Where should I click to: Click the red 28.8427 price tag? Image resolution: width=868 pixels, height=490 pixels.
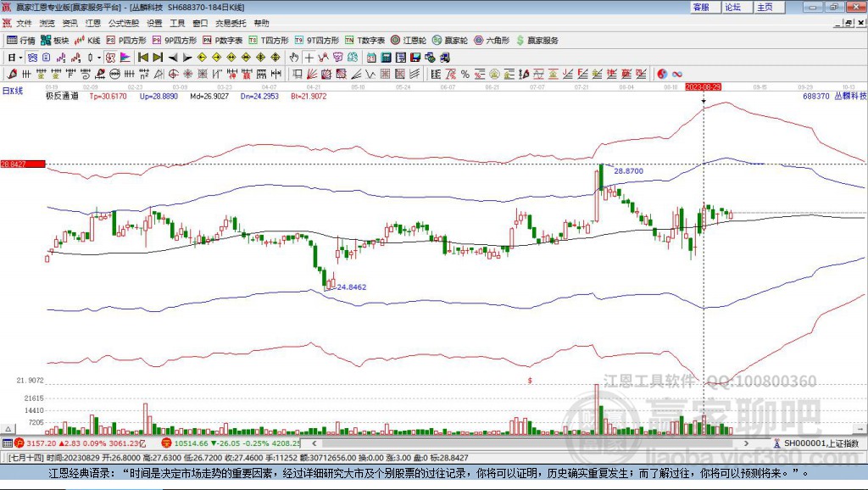click(23, 164)
